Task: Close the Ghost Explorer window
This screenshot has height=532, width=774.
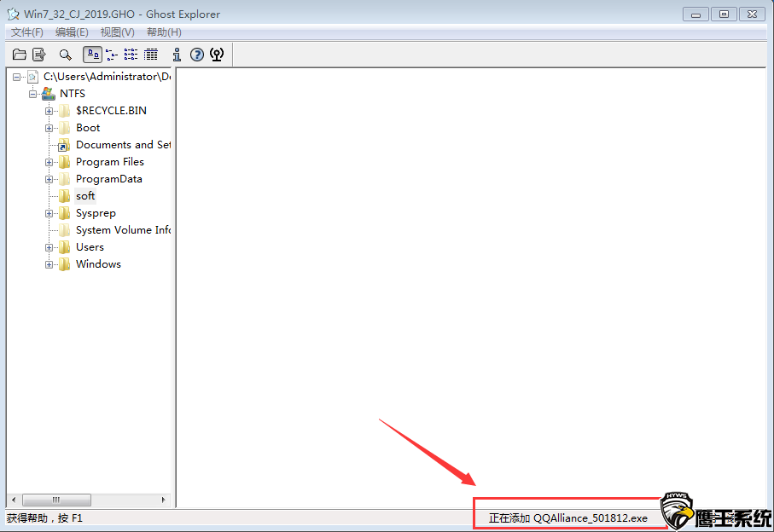Action: [753, 14]
